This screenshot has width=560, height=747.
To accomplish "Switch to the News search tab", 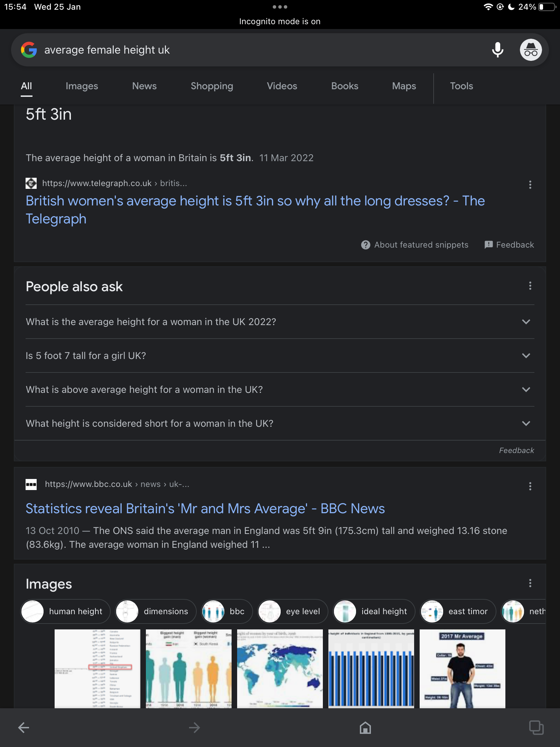I will 144,86.
